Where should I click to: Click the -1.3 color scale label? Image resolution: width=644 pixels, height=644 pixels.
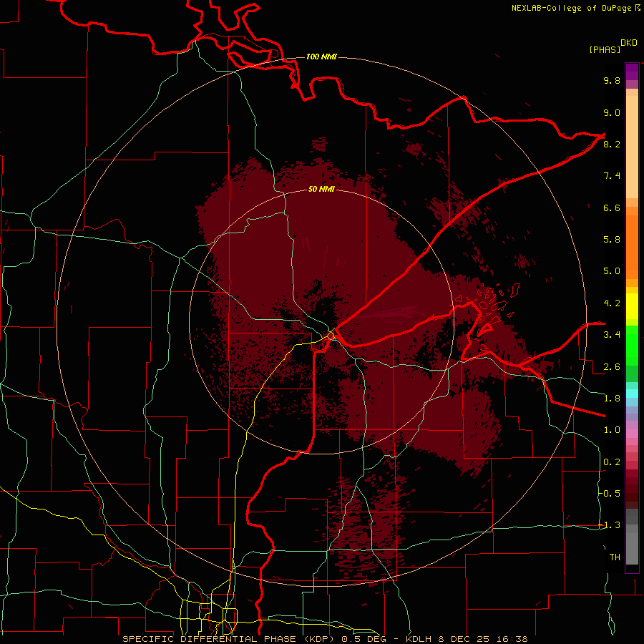pos(610,525)
